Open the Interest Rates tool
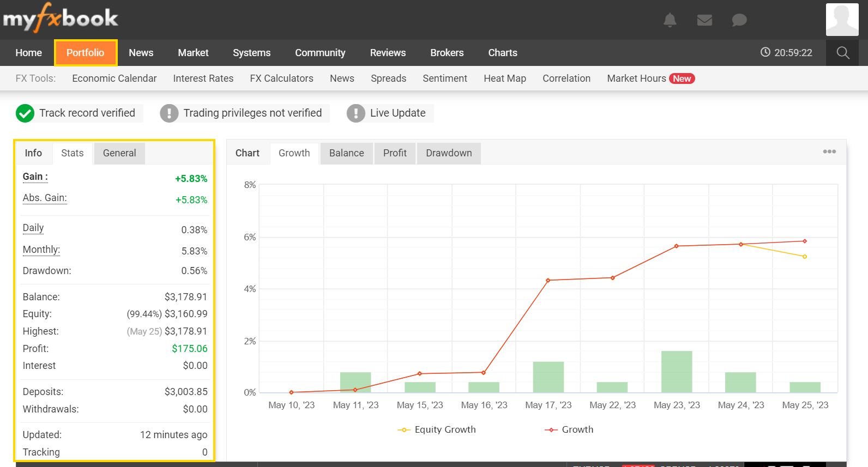 click(203, 78)
